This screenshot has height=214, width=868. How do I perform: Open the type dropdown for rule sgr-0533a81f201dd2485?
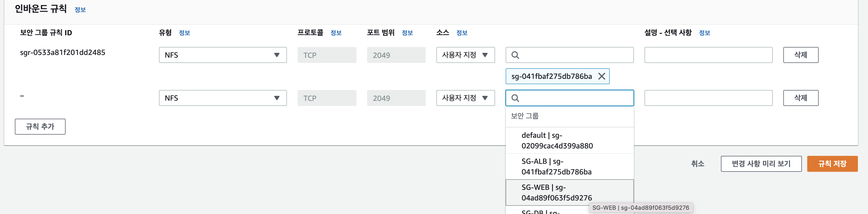[223, 55]
